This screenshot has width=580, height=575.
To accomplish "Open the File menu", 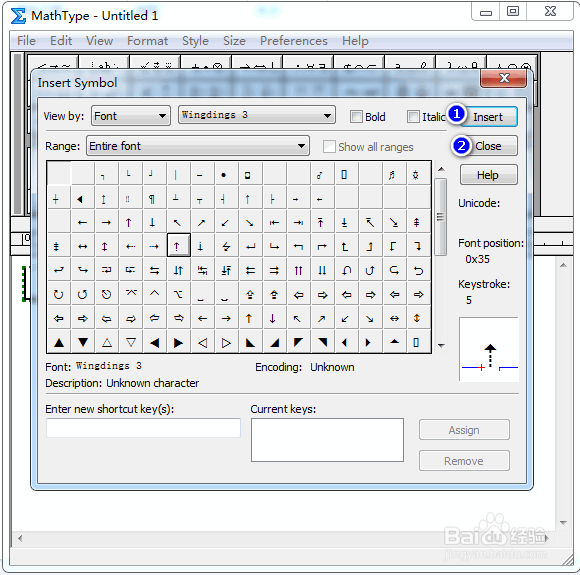I will 26,41.
